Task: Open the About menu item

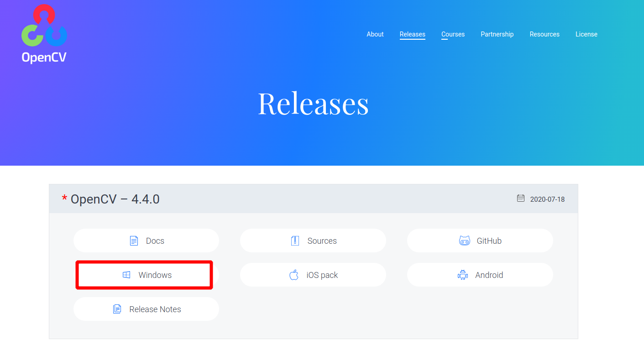Action: [375, 34]
